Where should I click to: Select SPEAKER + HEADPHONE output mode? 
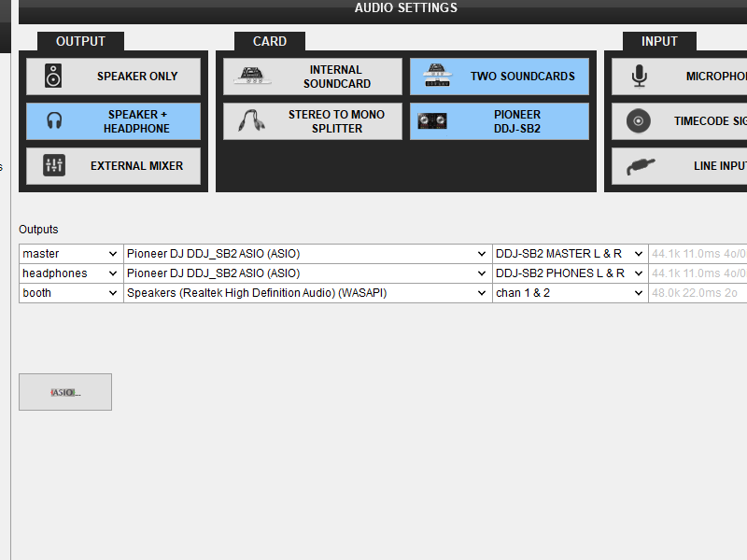(x=113, y=121)
